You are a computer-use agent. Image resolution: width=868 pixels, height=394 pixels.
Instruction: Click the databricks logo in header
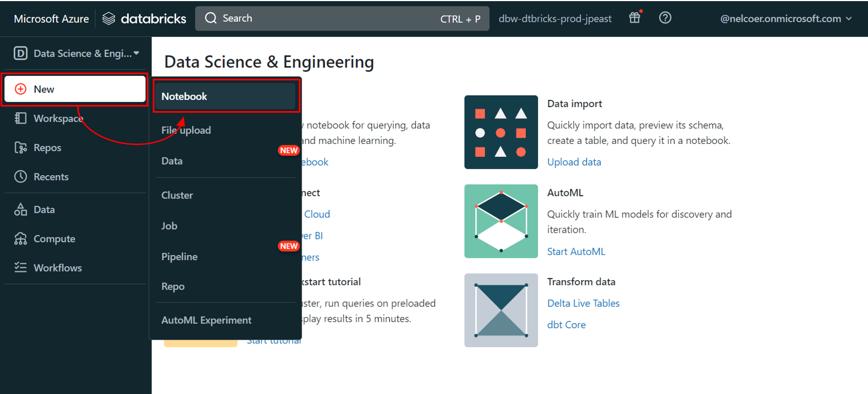[144, 18]
